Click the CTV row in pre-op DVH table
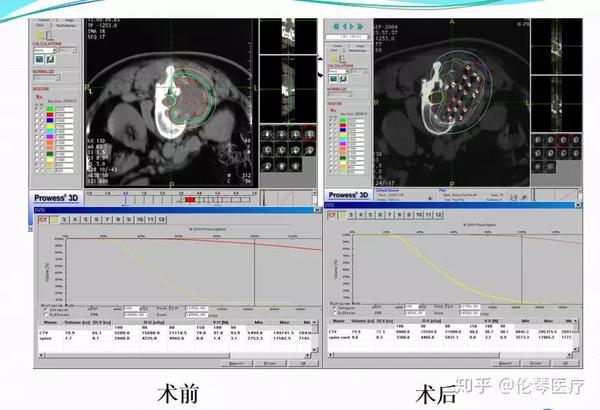The width and height of the screenshot is (600, 410). 176,333
